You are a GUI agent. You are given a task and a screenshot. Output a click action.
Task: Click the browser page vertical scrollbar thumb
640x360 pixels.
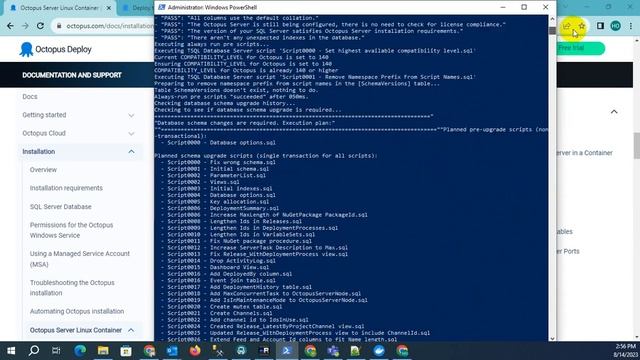click(637, 146)
